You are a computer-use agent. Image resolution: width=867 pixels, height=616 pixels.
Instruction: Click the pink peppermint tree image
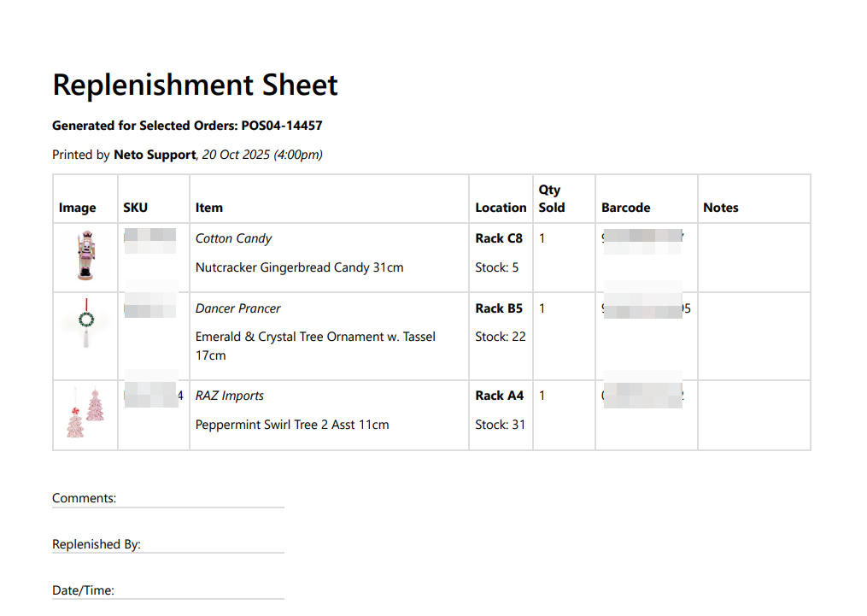pyautogui.click(x=85, y=413)
